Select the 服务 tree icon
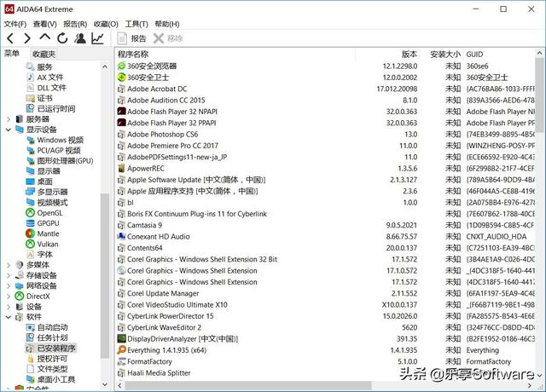The width and height of the screenshot is (546, 392). click(x=31, y=66)
